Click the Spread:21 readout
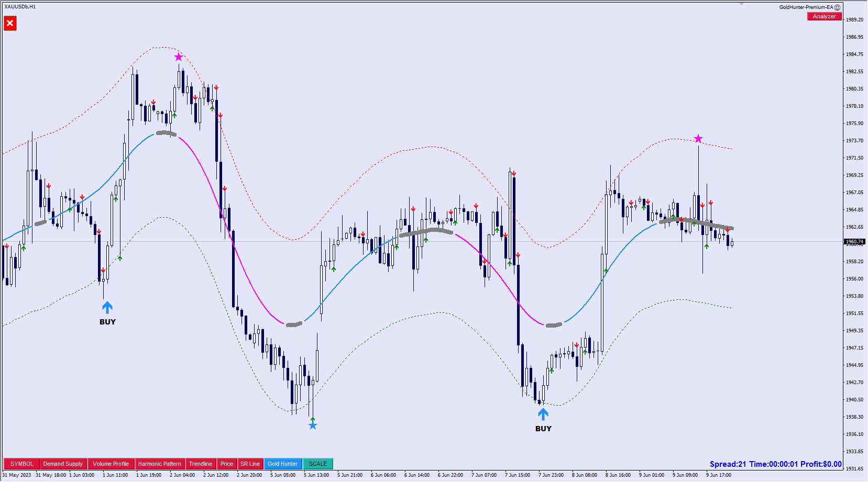 [x=728, y=464]
